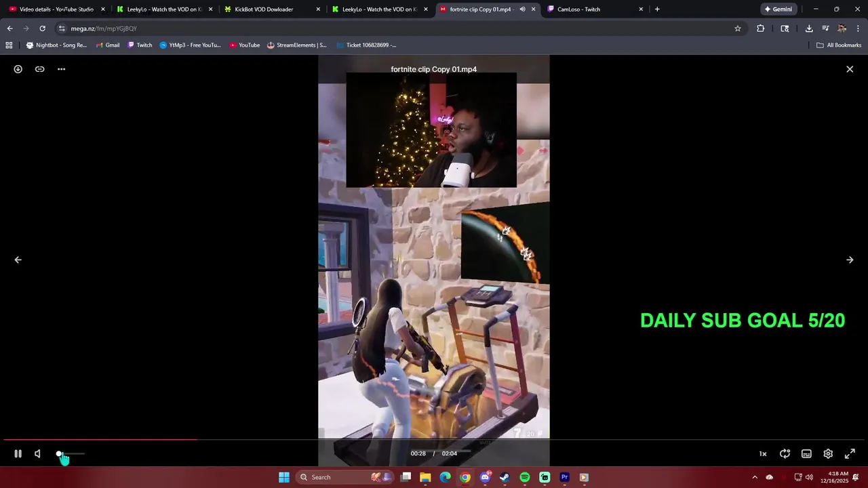Open Windows Start menu
This screenshot has height=488, width=868.
tap(284, 477)
